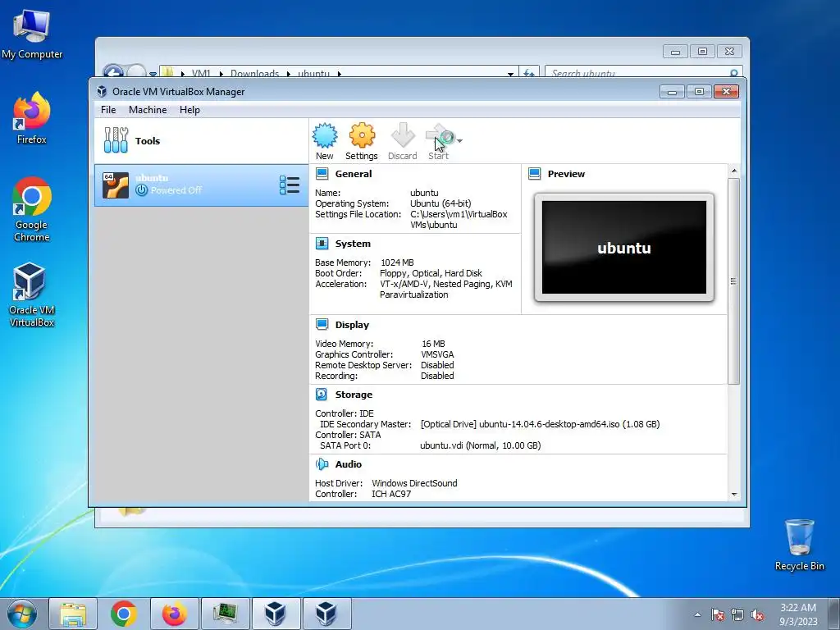Select the Google Chrome desktop shortcut
This screenshot has height=630, width=840.
(32, 210)
